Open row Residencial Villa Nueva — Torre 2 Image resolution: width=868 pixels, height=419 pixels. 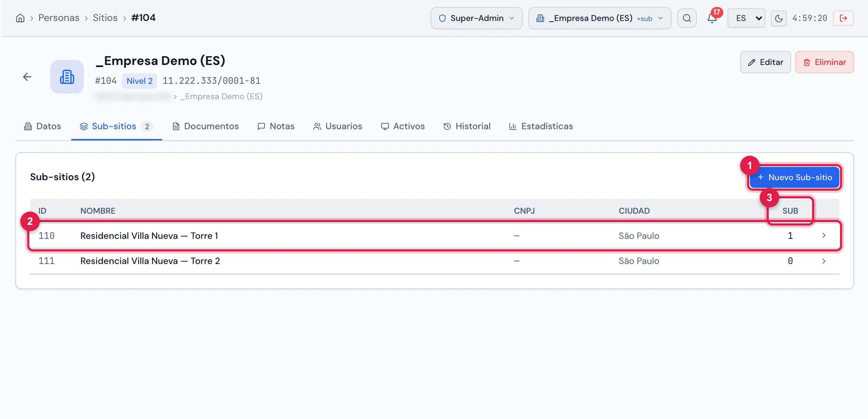pyautogui.click(x=435, y=261)
